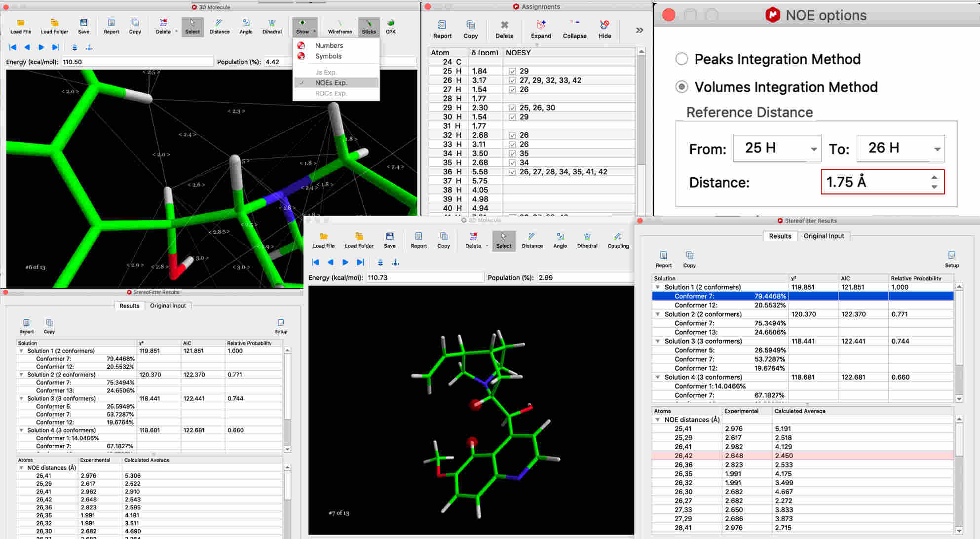980x539 pixels.
Task: Click Copy button in the Assignments toolbar
Action: [x=470, y=29]
